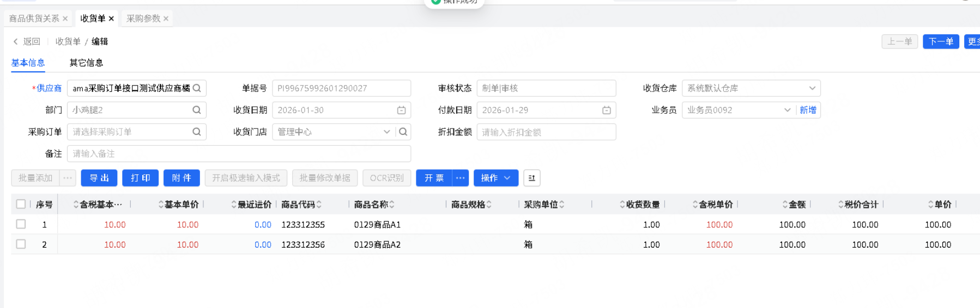
Task: Click the 单据号 field
Action: (x=341, y=88)
